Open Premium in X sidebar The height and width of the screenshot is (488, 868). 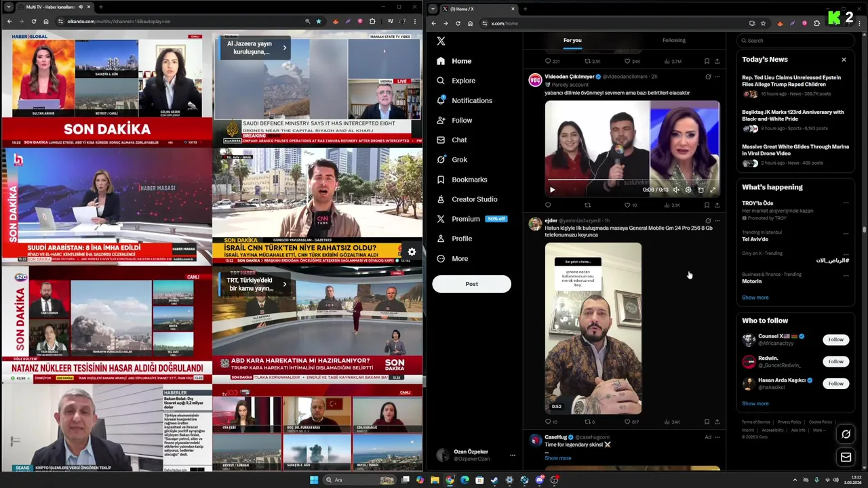coord(471,219)
